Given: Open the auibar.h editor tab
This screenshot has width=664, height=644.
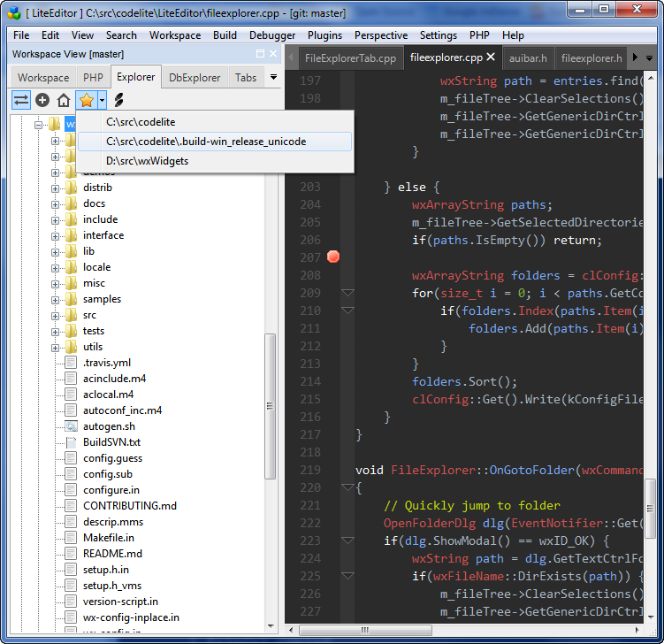Looking at the screenshot, I should (x=528, y=58).
